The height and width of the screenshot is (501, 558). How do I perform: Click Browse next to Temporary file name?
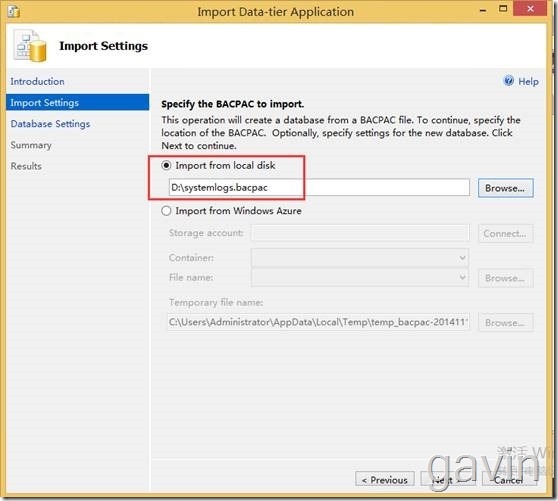pos(505,323)
